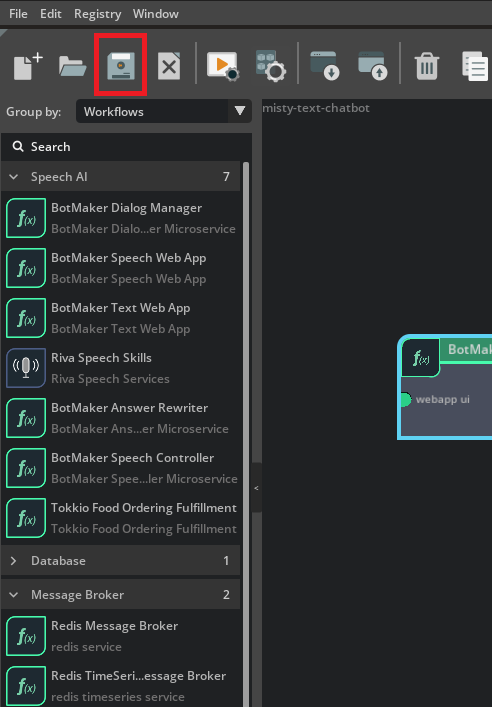Click the BotMaker Speech Web App name
This screenshot has height=707, width=492.
click(129, 258)
